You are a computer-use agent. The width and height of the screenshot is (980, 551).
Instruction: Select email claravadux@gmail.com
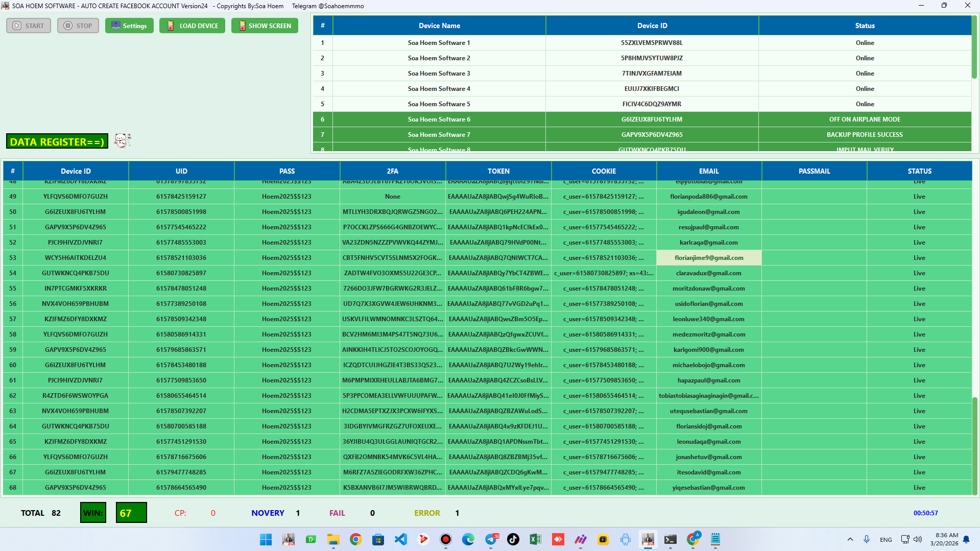[x=709, y=273]
